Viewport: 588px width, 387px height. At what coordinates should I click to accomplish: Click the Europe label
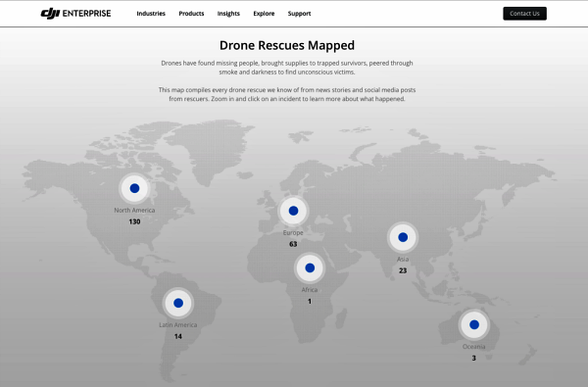click(x=293, y=233)
